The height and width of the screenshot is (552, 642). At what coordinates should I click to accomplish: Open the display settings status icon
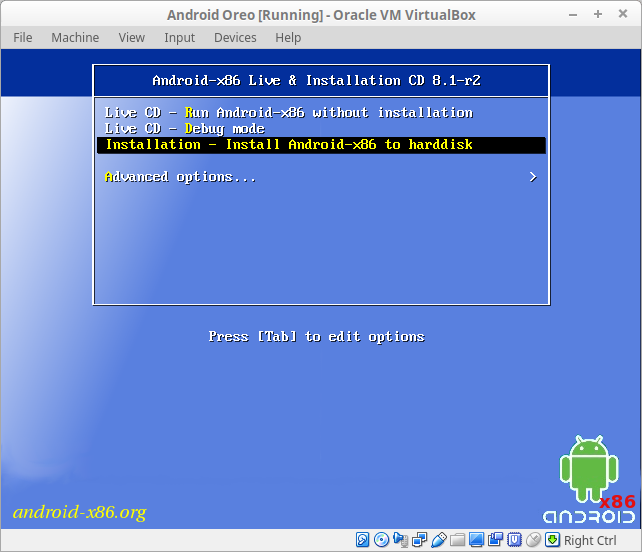pyautogui.click(x=476, y=540)
